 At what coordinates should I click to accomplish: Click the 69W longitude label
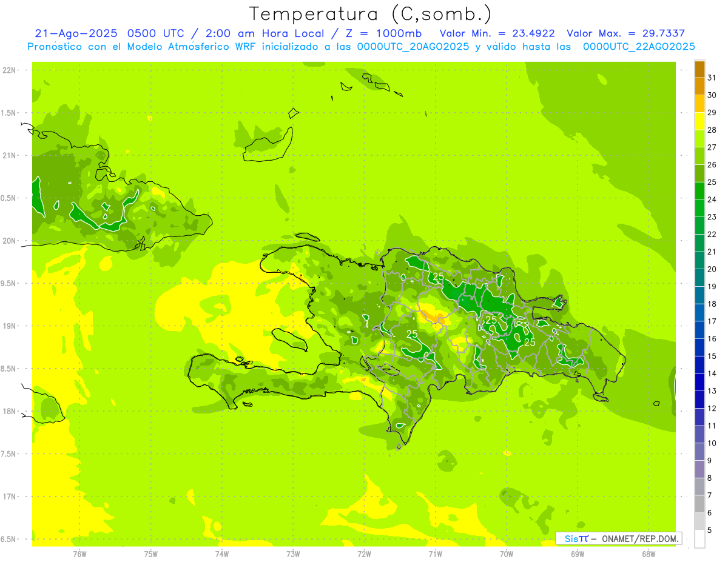click(x=578, y=554)
